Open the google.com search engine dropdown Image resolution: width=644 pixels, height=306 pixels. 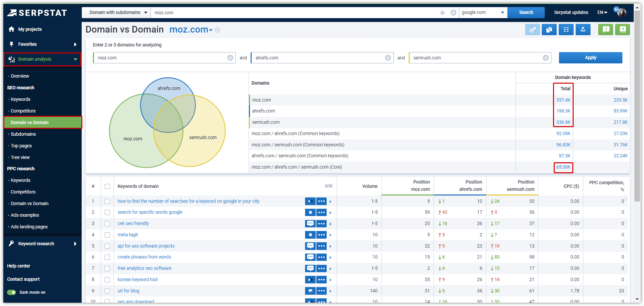[483, 13]
